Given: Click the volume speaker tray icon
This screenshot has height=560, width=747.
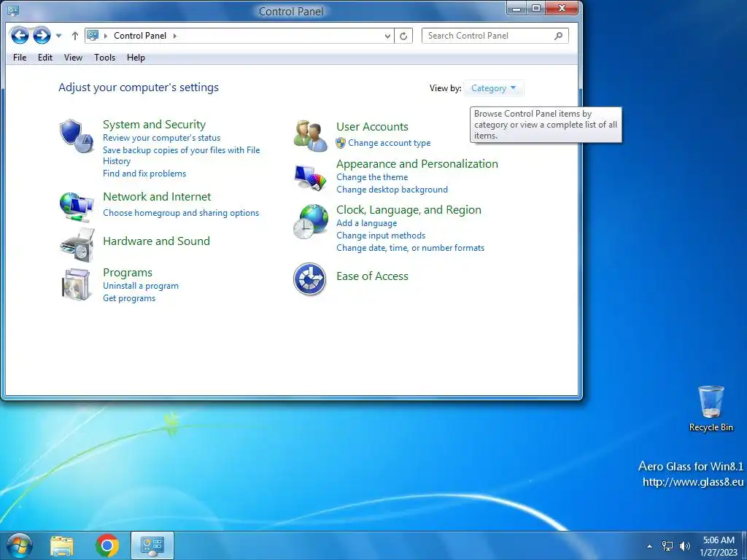Looking at the screenshot, I should pos(685,545).
